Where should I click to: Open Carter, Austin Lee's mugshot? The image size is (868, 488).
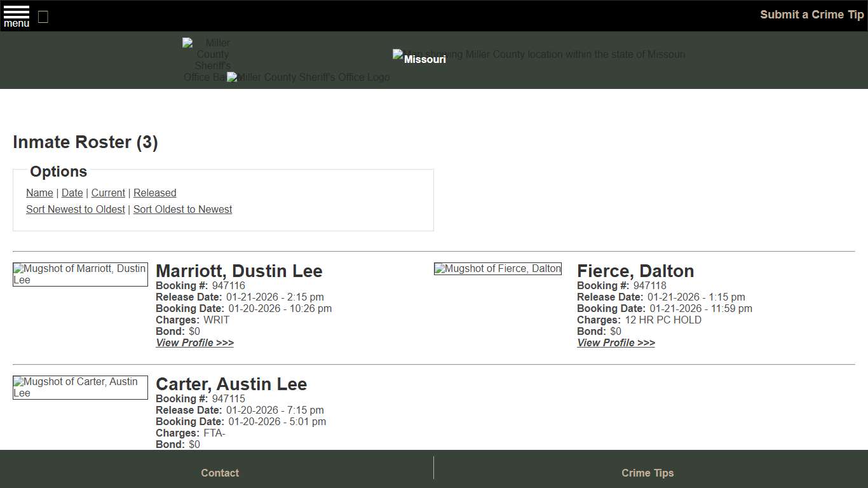coord(80,387)
